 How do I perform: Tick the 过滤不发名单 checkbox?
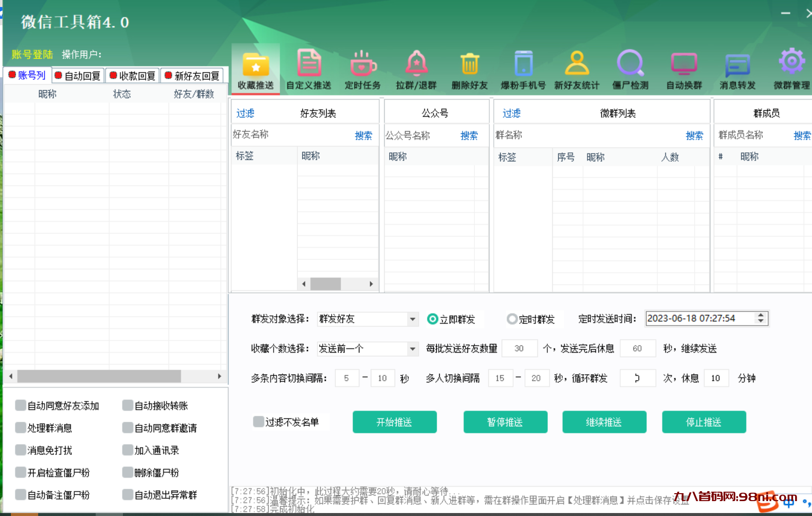pyautogui.click(x=258, y=422)
